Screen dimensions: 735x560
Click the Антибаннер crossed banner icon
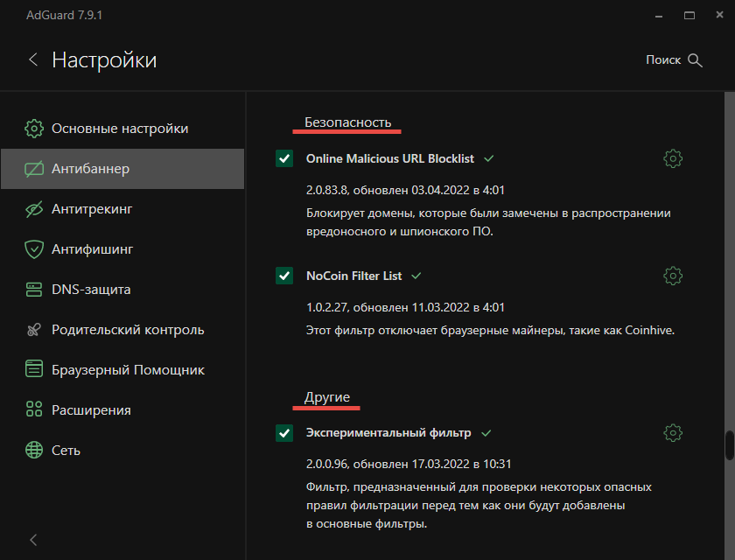(x=34, y=169)
